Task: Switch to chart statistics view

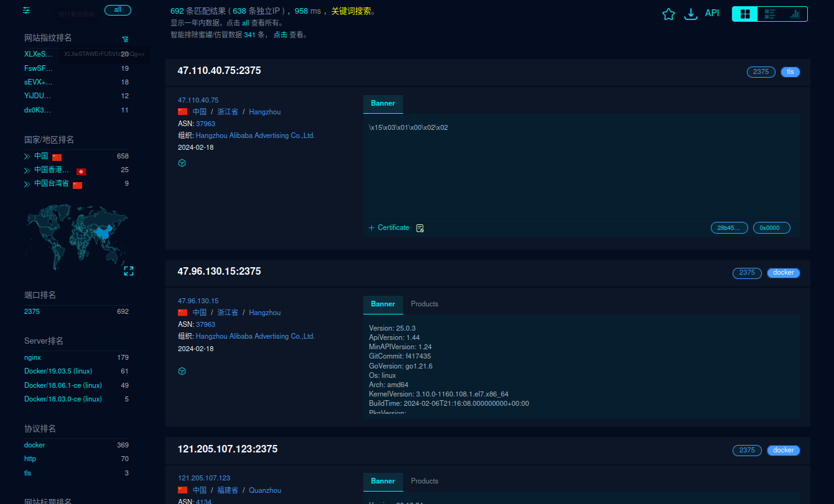Action: coord(795,14)
